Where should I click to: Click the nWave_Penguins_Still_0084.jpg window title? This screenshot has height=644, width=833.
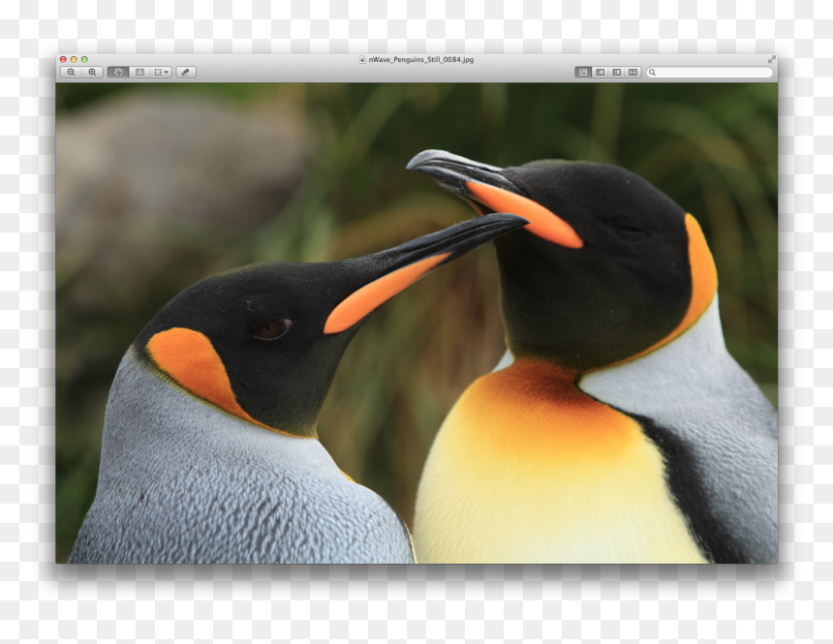tap(420, 59)
